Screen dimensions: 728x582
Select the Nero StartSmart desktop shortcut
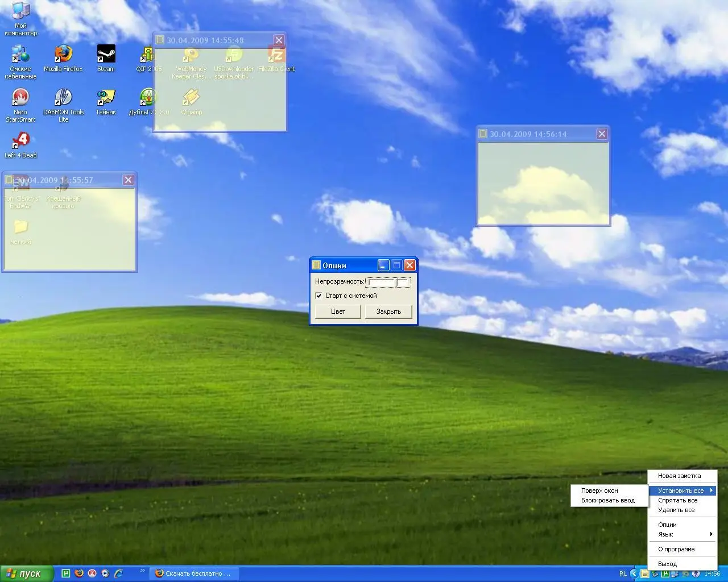pos(20,105)
